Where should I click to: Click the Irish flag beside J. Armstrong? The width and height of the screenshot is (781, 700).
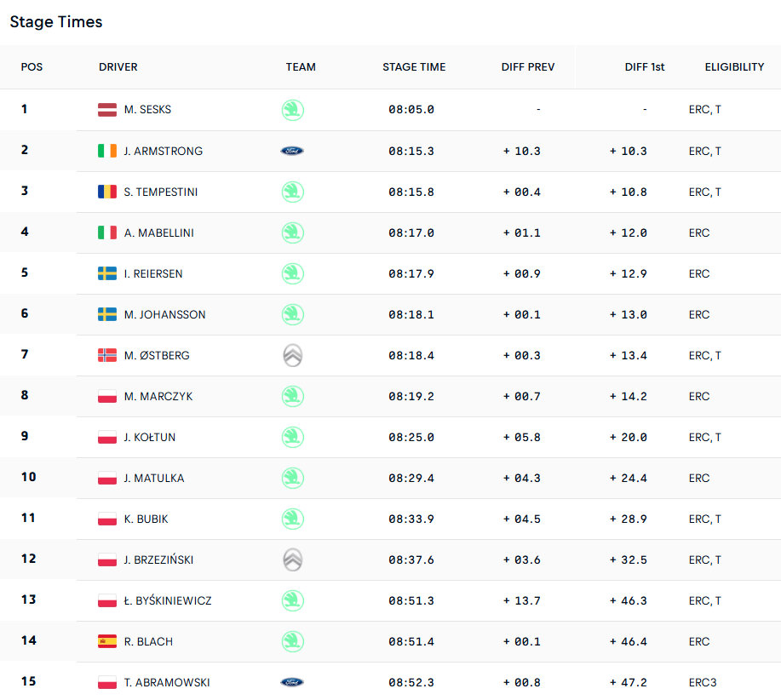[107, 151]
